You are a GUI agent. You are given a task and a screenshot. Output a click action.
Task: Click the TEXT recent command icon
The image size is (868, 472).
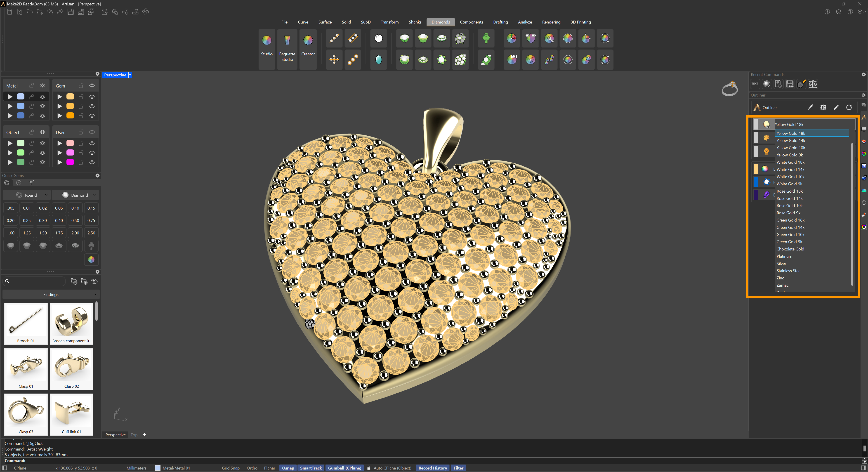(x=755, y=84)
